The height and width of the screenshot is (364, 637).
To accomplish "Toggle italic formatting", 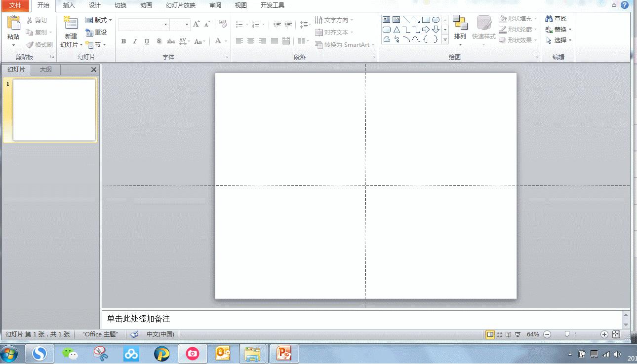I will [134, 41].
